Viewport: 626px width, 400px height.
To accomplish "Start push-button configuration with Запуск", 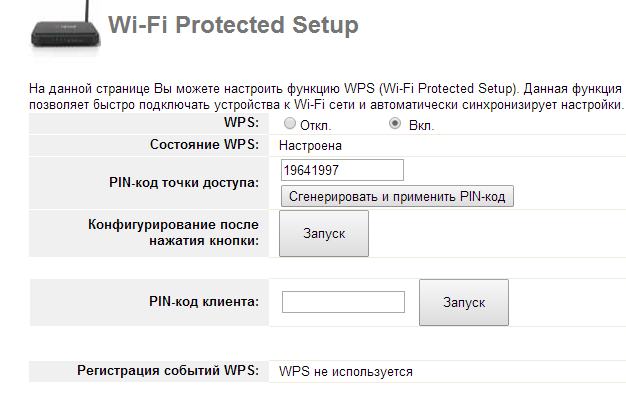I will tap(324, 234).
